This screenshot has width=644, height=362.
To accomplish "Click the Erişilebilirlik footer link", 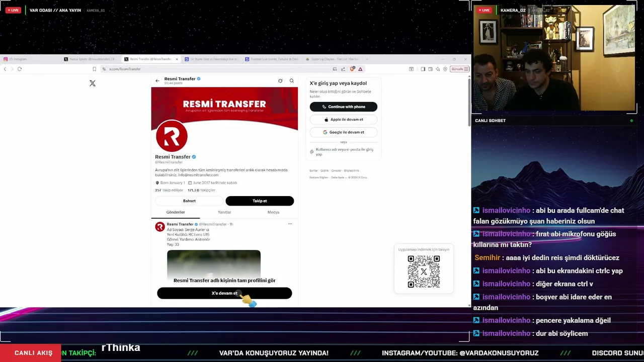I will click(x=352, y=171).
